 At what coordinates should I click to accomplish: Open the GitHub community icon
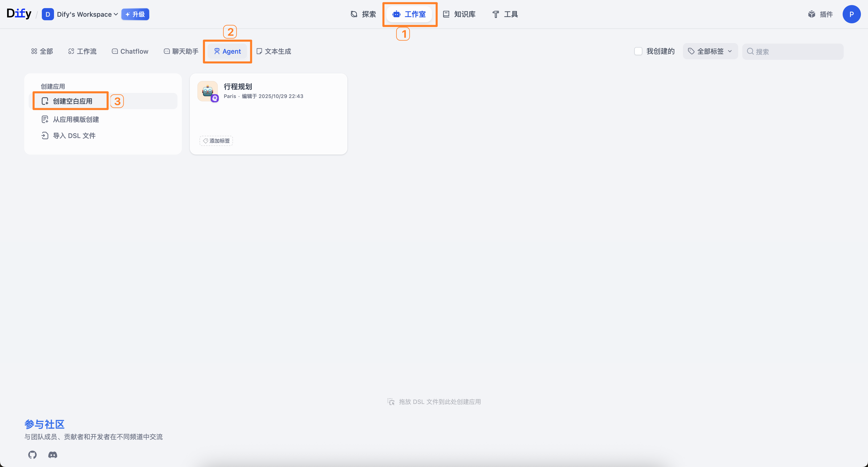pyautogui.click(x=32, y=455)
